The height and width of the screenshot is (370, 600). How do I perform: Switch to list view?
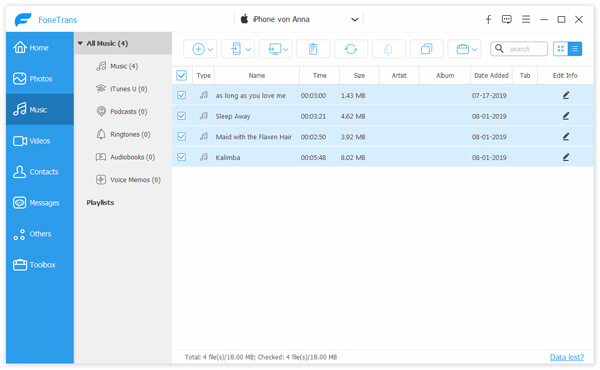pyautogui.click(x=575, y=49)
